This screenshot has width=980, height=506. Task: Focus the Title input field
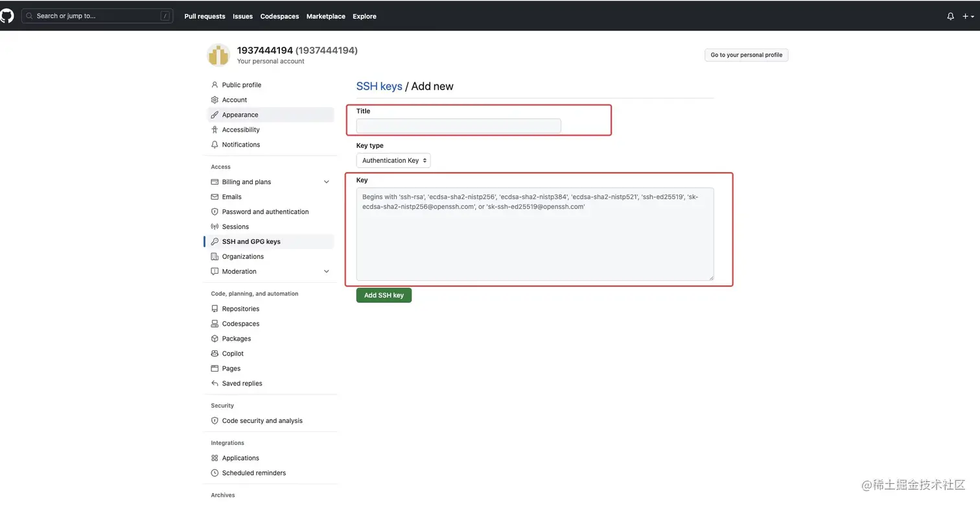pyautogui.click(x=458, y=126)
